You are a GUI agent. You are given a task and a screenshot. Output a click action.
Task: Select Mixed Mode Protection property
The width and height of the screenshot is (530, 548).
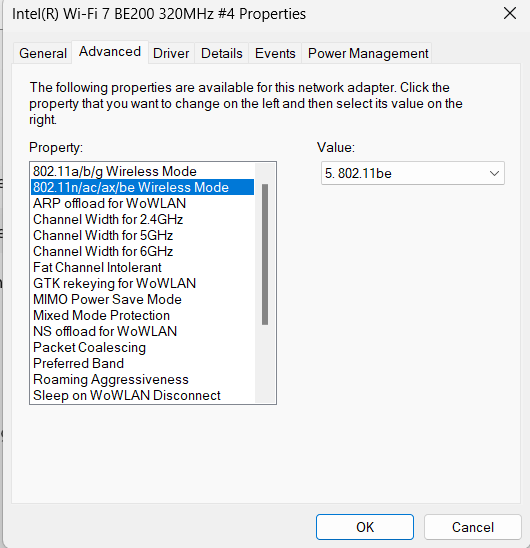(x=142, y=316)
